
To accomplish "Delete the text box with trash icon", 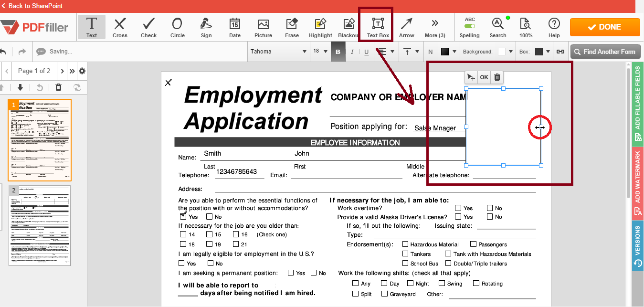I will click(x=497, y=77).
